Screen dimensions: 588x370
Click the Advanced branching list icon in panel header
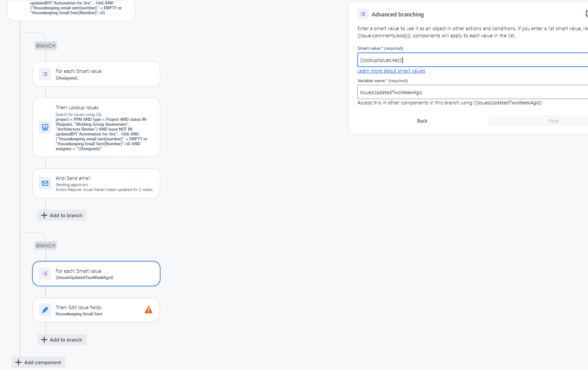tap(363, 14)
